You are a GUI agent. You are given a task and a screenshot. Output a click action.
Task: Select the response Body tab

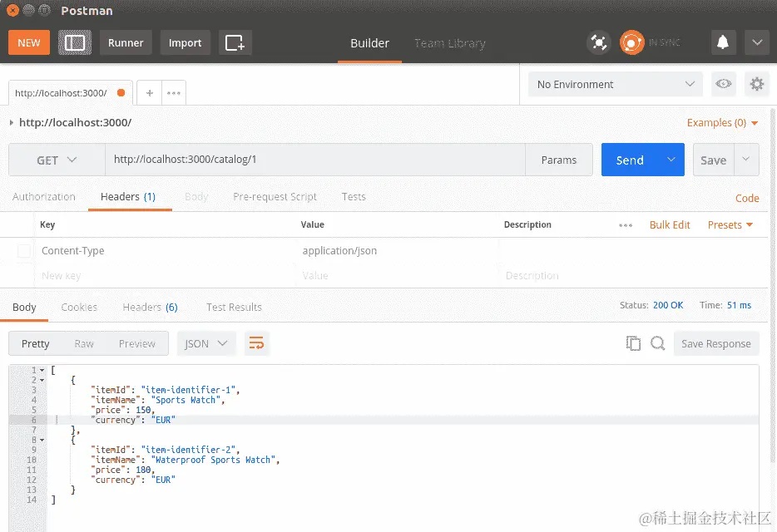[24, 307]
